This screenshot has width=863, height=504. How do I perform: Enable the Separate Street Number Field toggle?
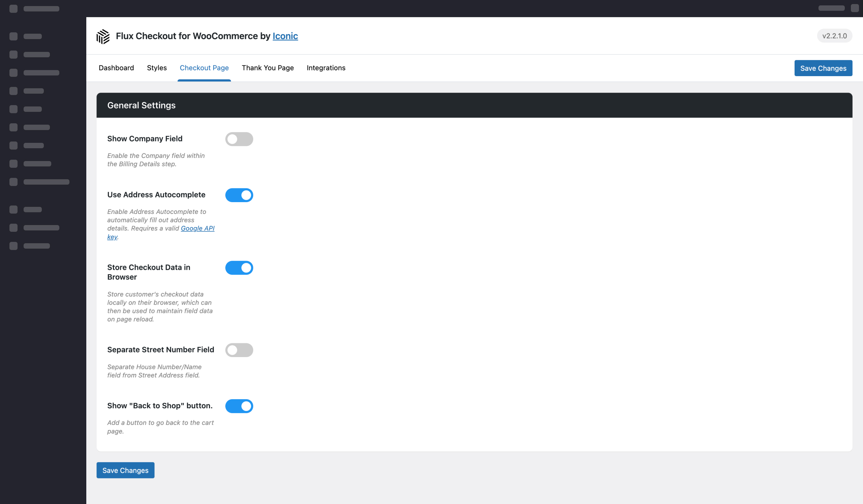[239, 350]
